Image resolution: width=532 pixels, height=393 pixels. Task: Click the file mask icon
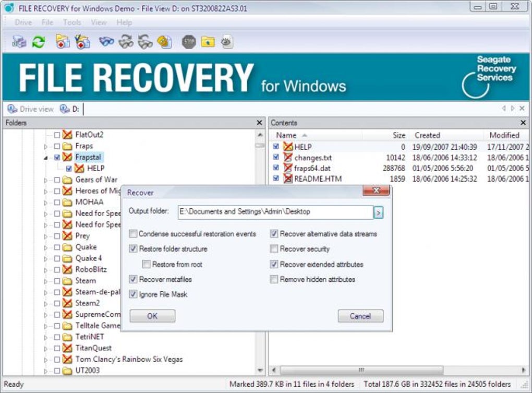point(164,42)
